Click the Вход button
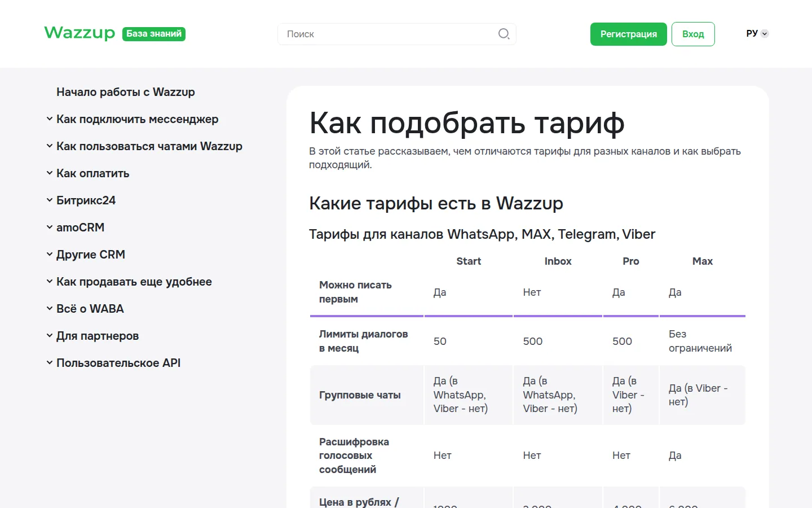The image size is (812, 508). pos(693,34)
